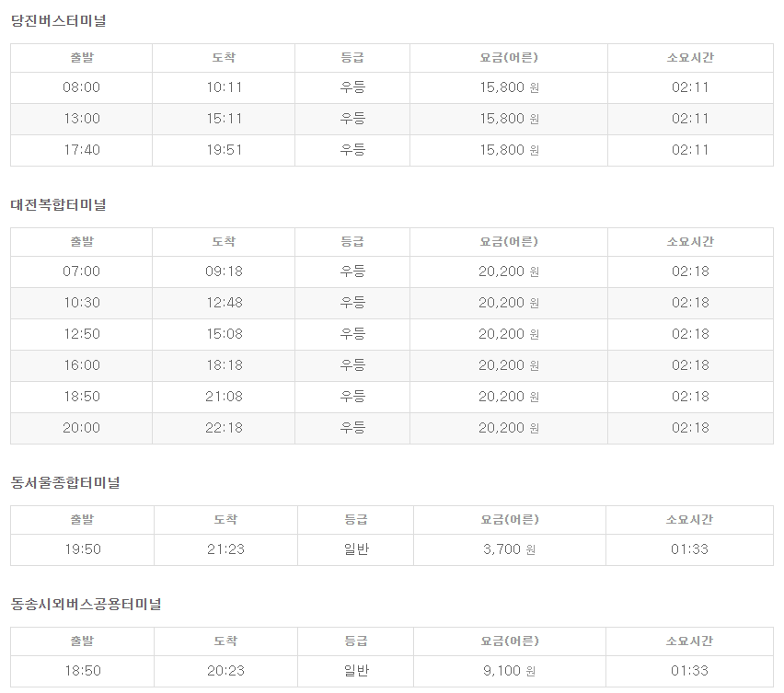Click the 20:23 arrival time
Image resolution: width=784 pixels, height=693 pixels.
(x=225, y=671)
